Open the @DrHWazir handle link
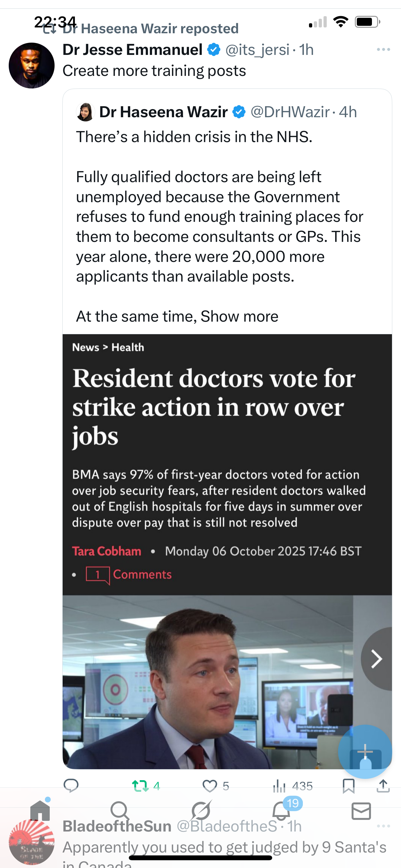401x868 pixels. [x=290, y=112]
